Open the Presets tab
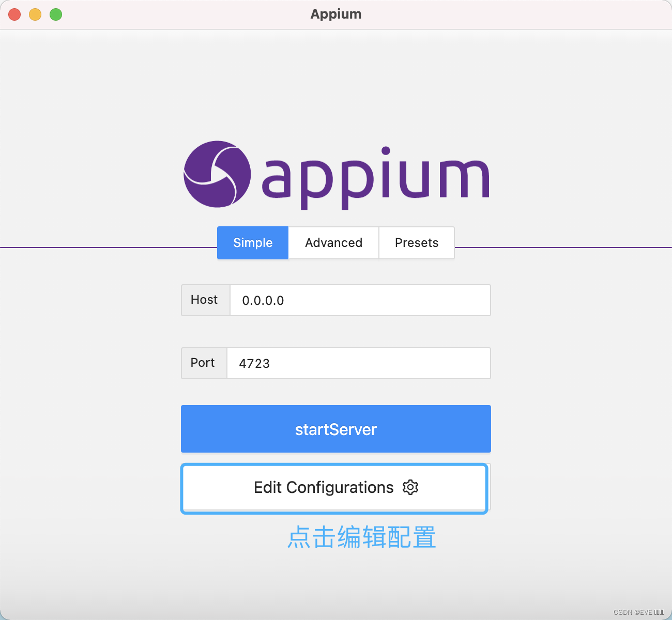The height and width of the screenshot is (620, 672). pyautogui.click(x=416, y=243)
